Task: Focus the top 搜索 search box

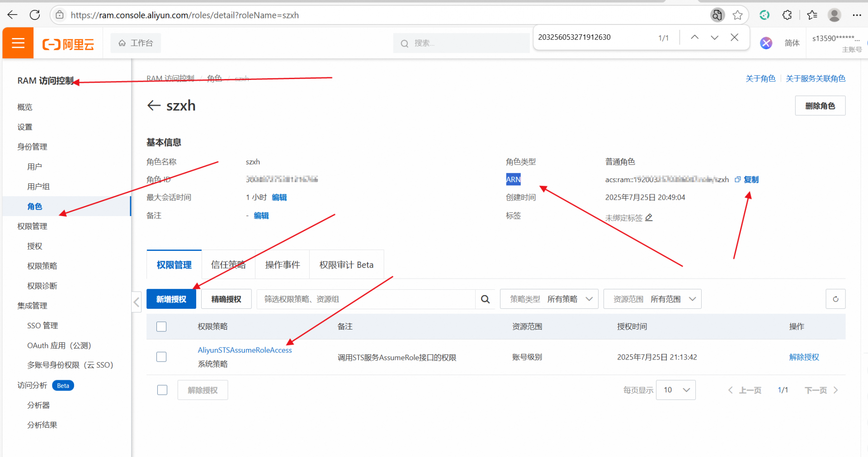Action: (461, 43)
